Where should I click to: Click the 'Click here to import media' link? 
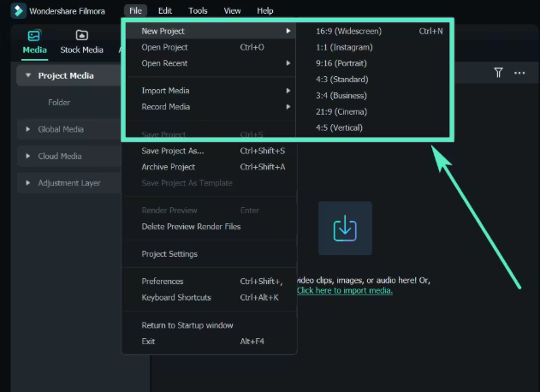pos(345,290)
